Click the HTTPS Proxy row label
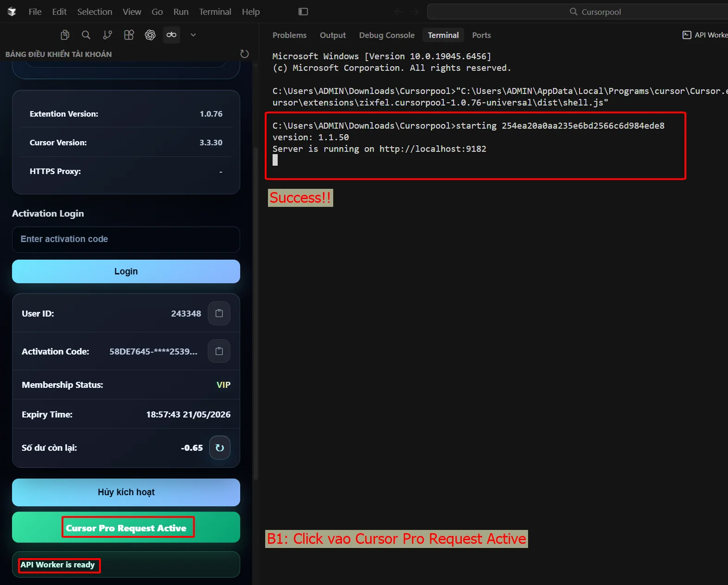 coord(55,171)
